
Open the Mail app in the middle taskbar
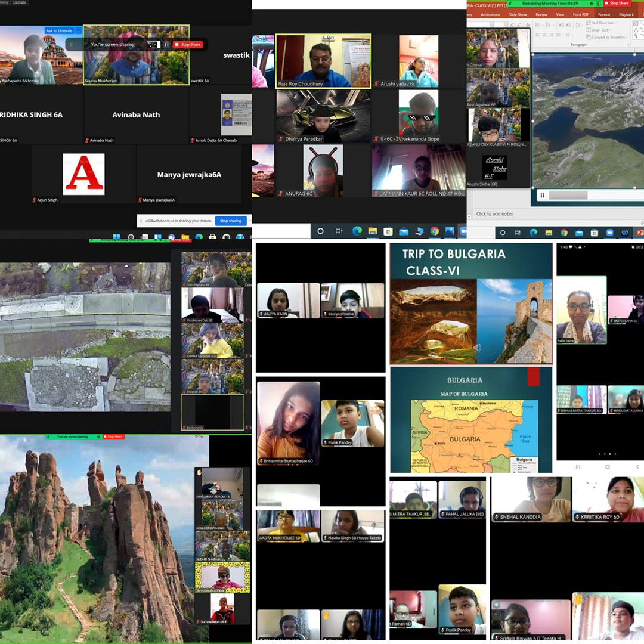(404, 231)
